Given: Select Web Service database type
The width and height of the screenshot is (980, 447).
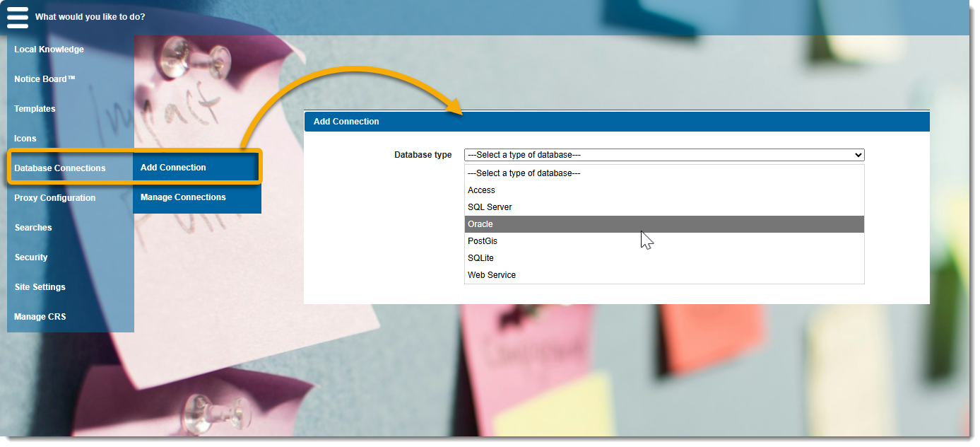Looking at the screenshot, I should tap(492, 275).
